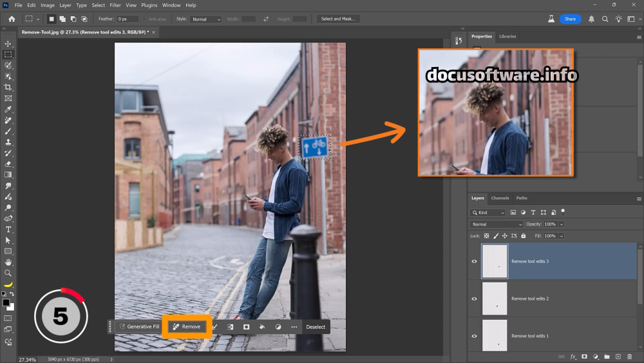
Task: Open the Style dropdown in options bar
Action: [x=205, y=19]
